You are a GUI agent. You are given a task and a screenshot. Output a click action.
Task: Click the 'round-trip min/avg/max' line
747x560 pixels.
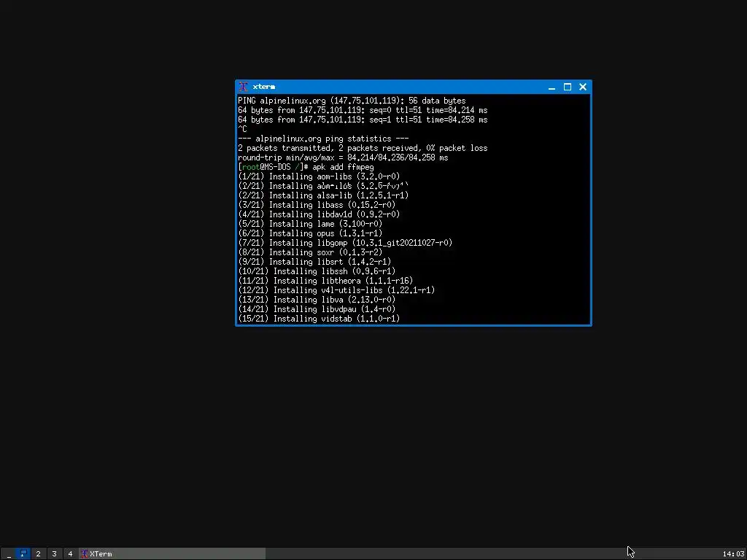(x=343, y=157)
